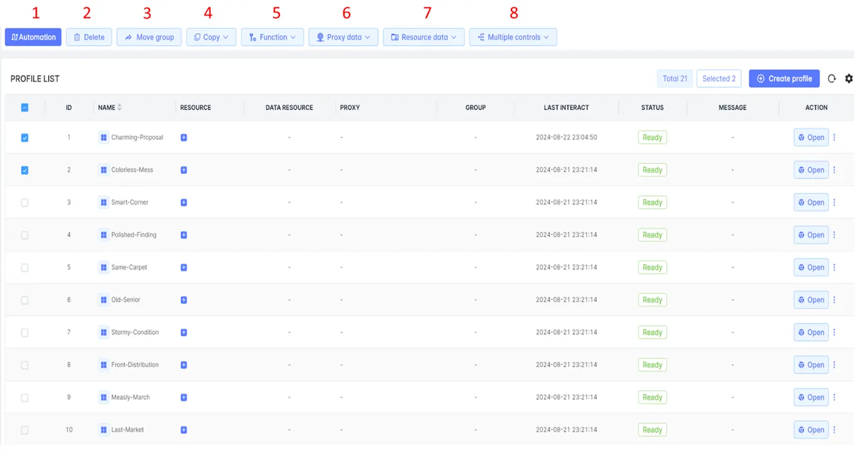This screenshot has width=868, height=453.
Task: Click the three-dot menu for Colorless-Mess row
Action: click(x=834, y=170)
